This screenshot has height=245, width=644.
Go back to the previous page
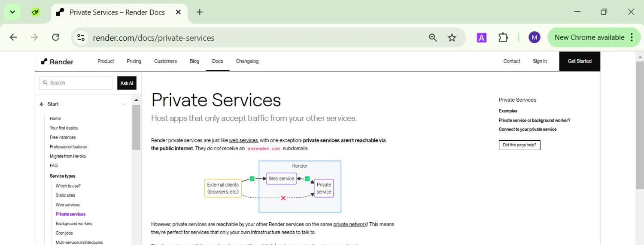(x=13, y=37)
